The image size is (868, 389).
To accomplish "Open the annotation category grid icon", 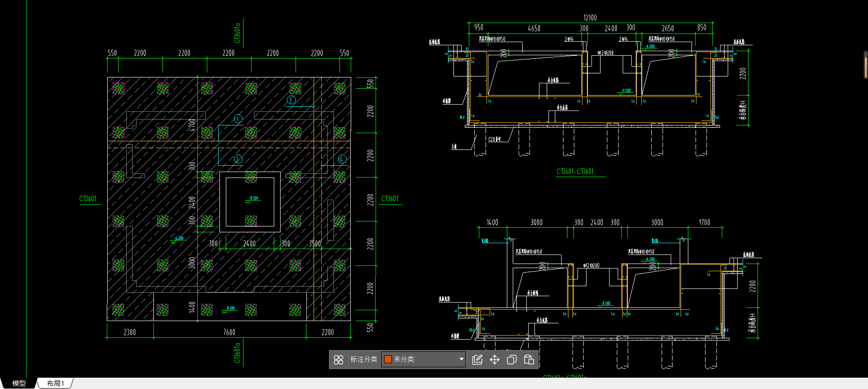I will click(339, 360).
